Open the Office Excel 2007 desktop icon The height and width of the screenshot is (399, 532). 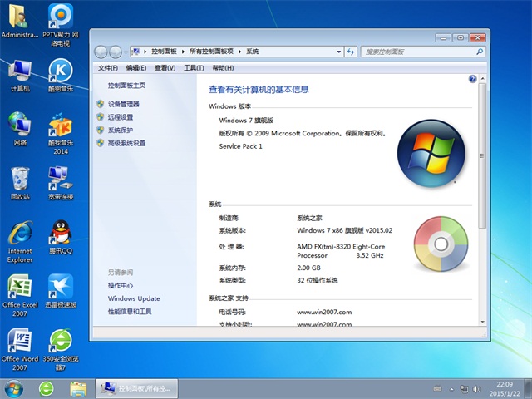19,291
